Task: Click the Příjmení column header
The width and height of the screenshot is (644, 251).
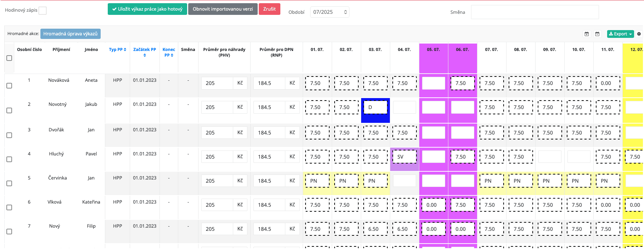Action: (x=61, y=50)
